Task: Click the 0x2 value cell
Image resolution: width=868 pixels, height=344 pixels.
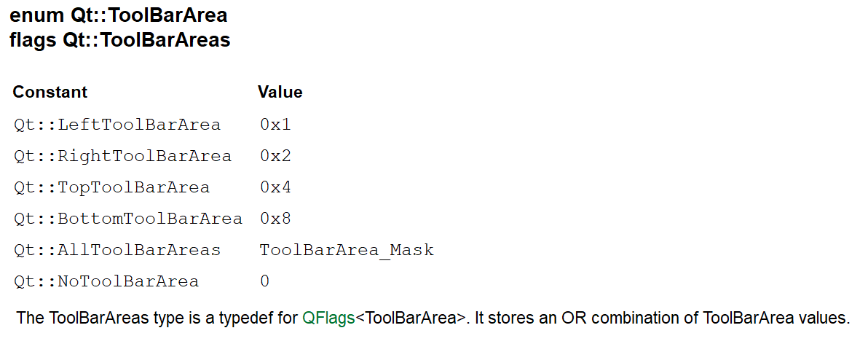Action: point(275,156)
